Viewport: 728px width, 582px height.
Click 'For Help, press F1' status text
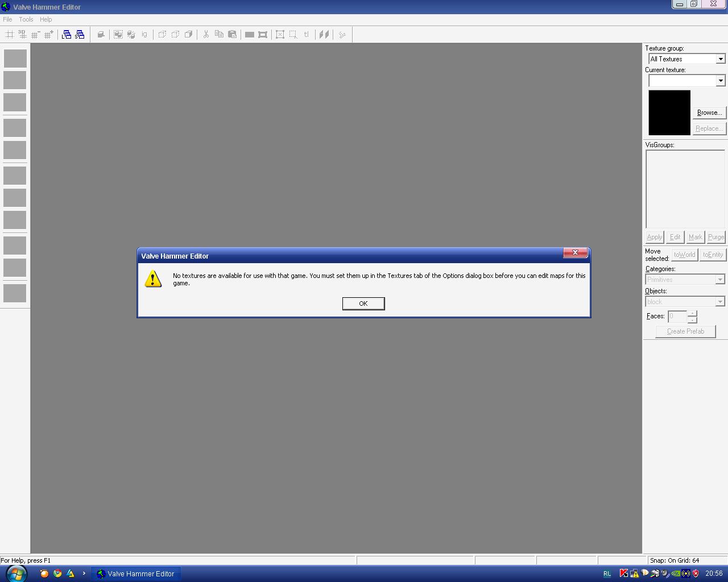coord(26,560)
